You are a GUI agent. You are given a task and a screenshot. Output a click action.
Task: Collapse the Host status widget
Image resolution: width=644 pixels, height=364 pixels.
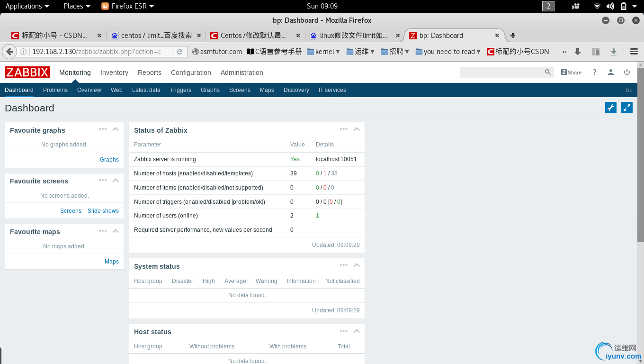pos(357,331)
